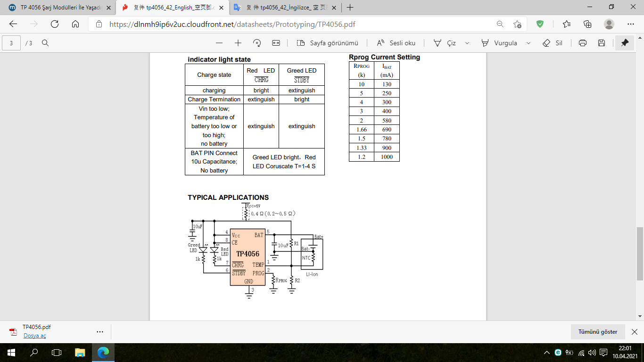Screen dimensions: 644x362
Task: Select the Çiz draw tool
Action: [x=445, y=43]
